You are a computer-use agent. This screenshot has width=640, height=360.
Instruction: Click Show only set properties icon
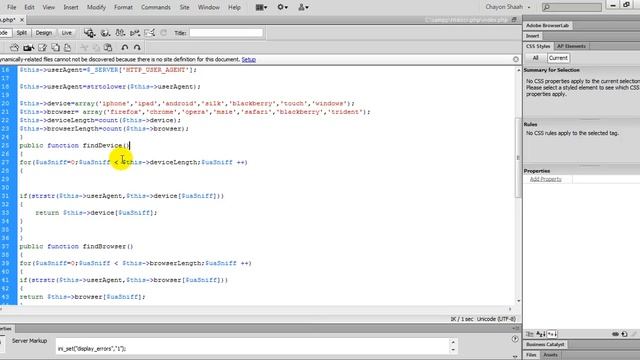[x=552, y=334]
